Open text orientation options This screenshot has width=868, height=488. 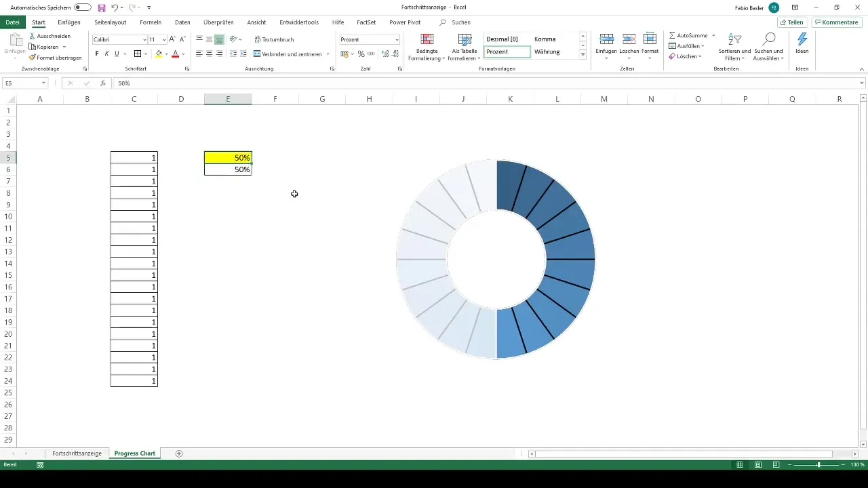235,39
